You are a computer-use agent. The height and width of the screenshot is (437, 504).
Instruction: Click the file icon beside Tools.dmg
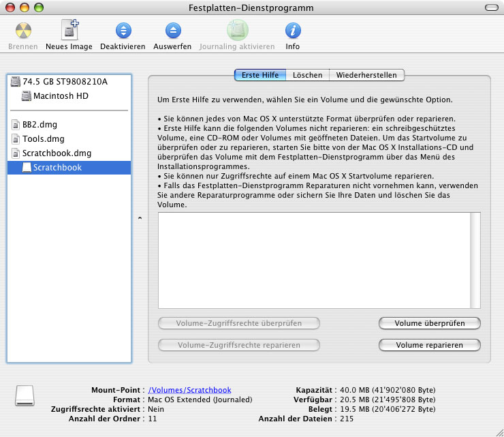click(16, 139)
